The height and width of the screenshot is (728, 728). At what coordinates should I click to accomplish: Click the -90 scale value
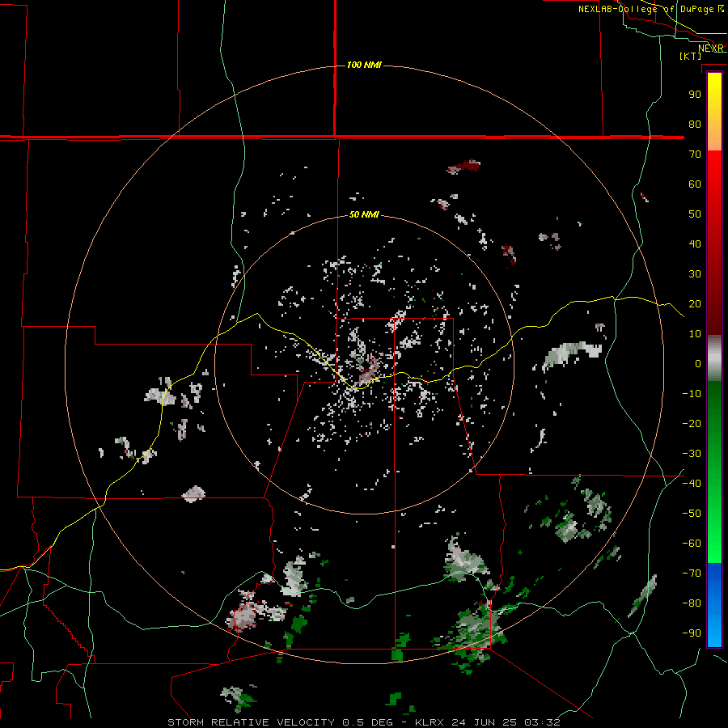click(x=692, y=633)
